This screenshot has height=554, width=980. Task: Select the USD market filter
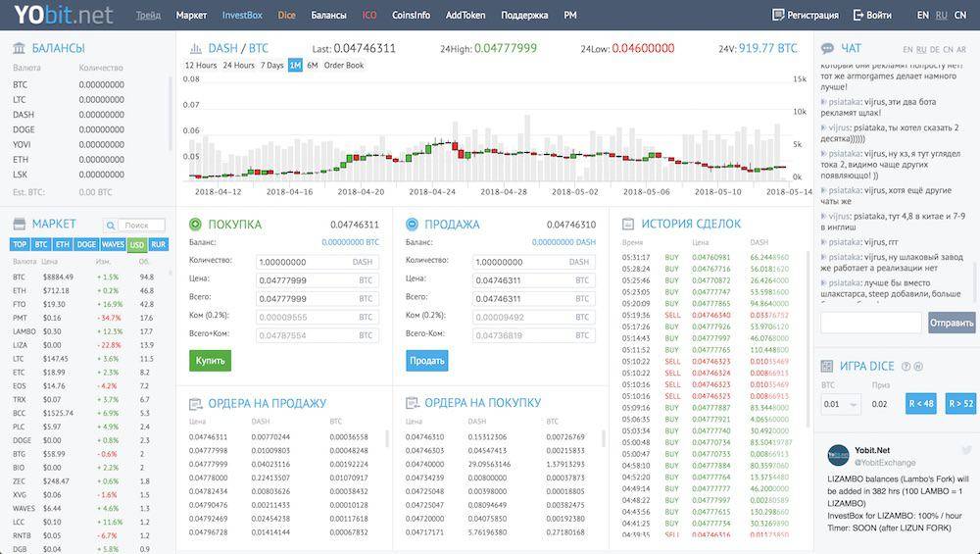[x=137, y=245]
